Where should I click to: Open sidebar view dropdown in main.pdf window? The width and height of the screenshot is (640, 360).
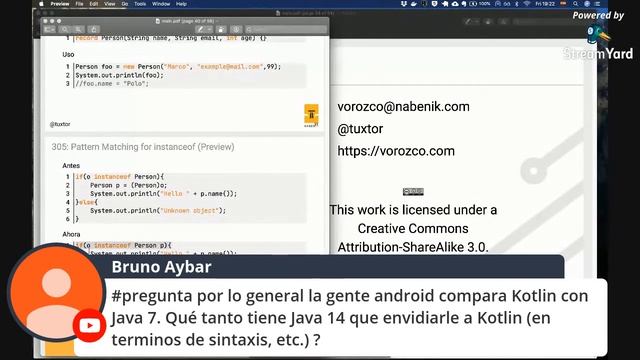(49, 29)
